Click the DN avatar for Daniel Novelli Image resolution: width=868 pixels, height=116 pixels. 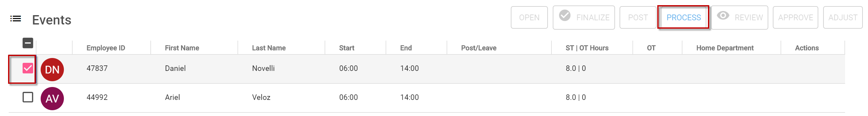(x=52, y=70)
